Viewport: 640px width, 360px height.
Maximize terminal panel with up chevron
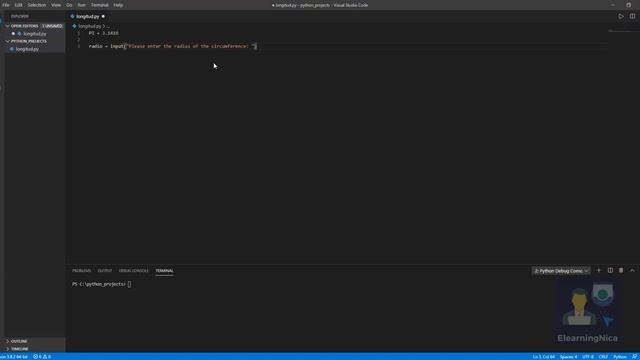(x=632, y=270)
